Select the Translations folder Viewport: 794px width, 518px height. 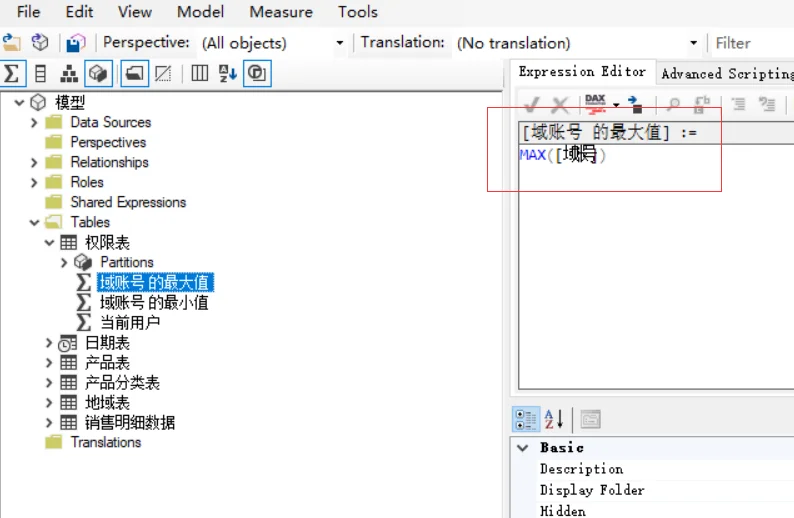[x=105, y=443]
